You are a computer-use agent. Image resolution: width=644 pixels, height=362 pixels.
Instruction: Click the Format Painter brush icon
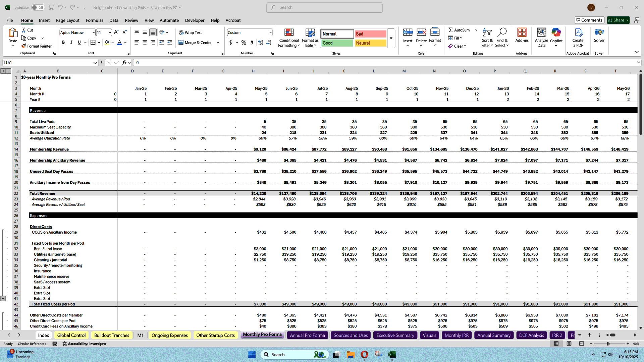tap(24, 46)
